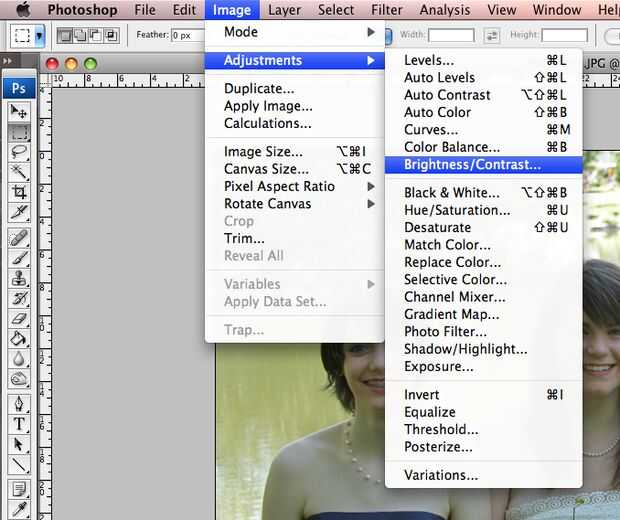Open the Analysis menu
This screenshot has height=520, width=620.
click(x=445, y=10)
